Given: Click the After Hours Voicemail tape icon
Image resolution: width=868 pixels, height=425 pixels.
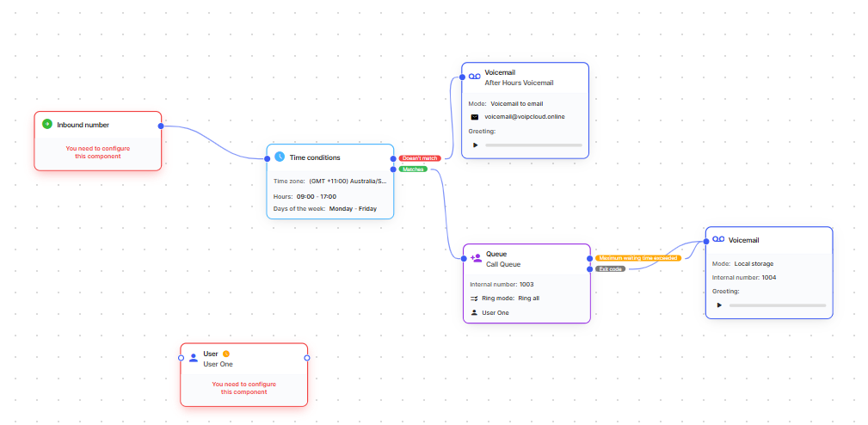Looking at the screenshot, I should (x=474, y=77).
